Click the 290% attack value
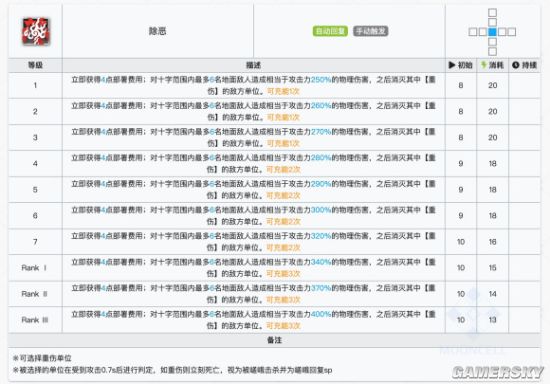This screenshot has height=384, width=550. (x=321, y=184)
